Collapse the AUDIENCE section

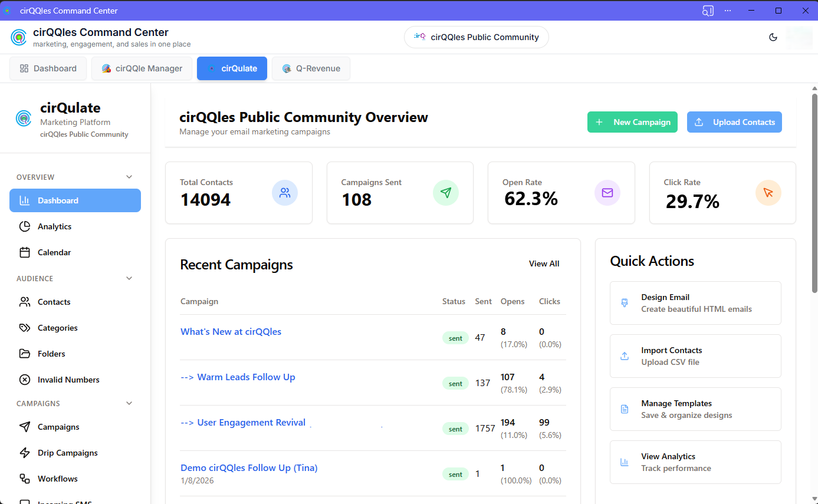(x=129, y=278)
